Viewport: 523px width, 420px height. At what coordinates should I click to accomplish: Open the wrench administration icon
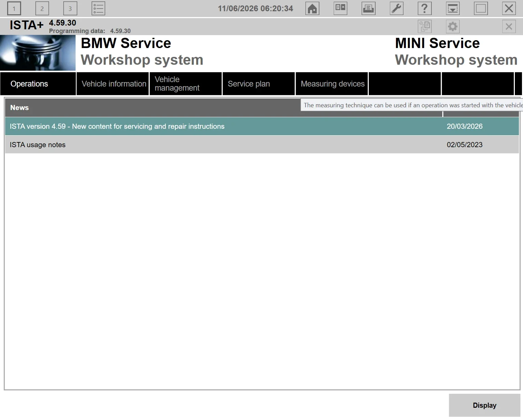[397, 9]
